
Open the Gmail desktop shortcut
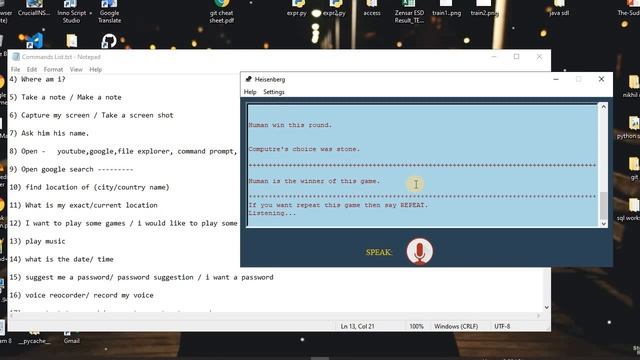click(71, 337)
